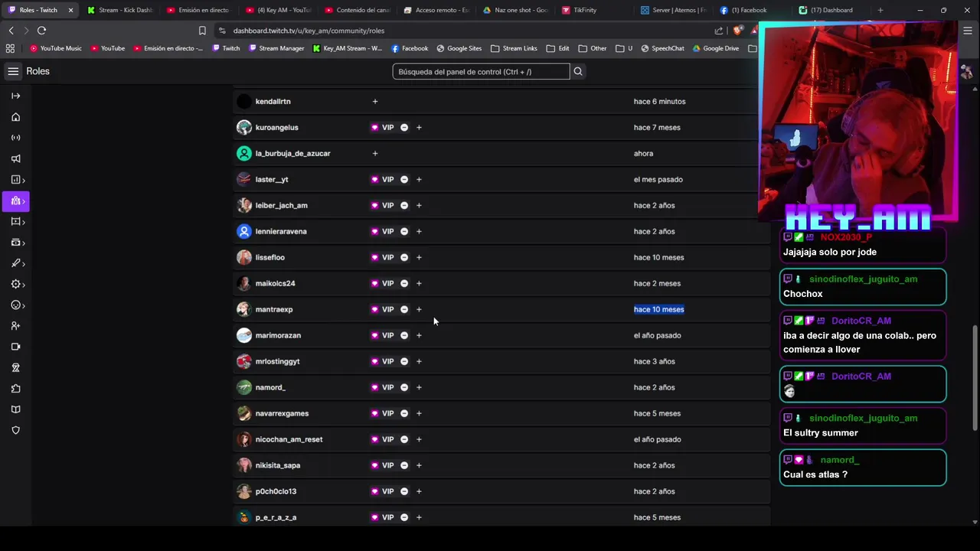The image size is (980, 551).
Task: Add a role to lissefloo
Action: point(419,257)
